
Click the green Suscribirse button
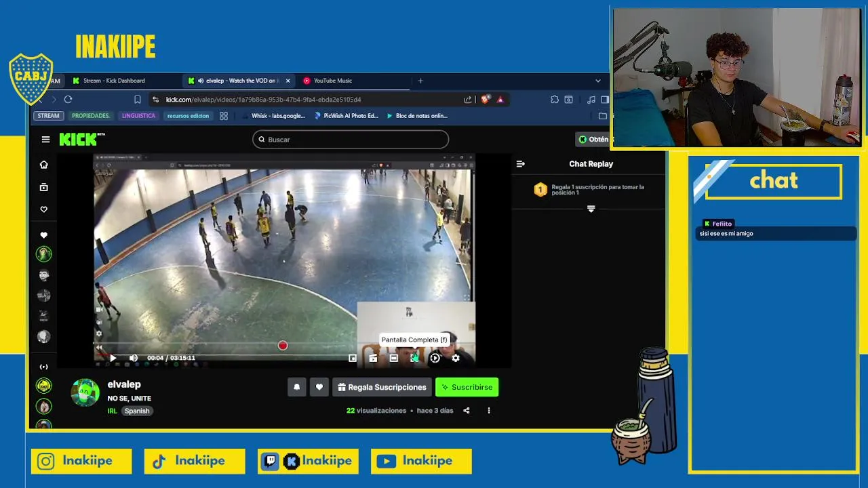pyautogui.click(x=467, y=387)
